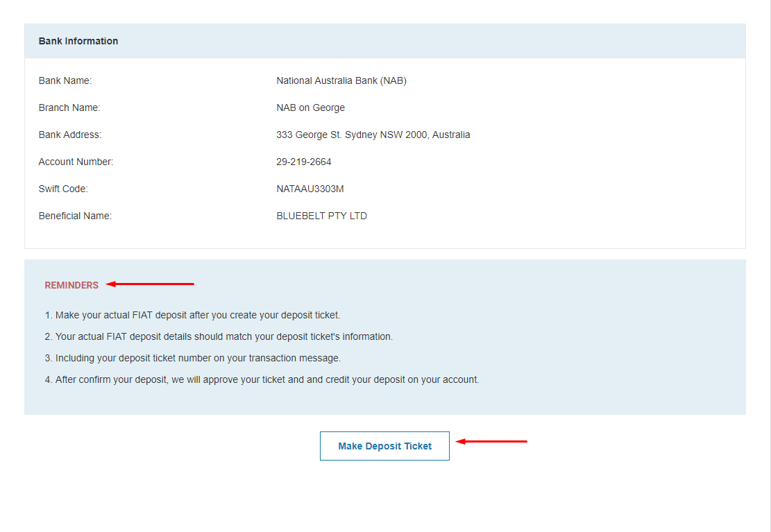
Task: Click the Account Number label
Action: click(76, 162)
